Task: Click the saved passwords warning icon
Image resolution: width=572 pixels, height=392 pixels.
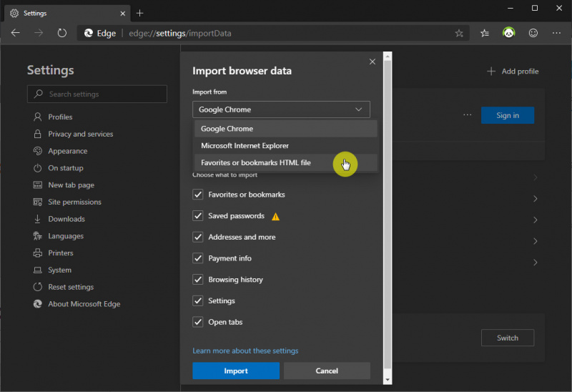Action: (x=275, y=217)
